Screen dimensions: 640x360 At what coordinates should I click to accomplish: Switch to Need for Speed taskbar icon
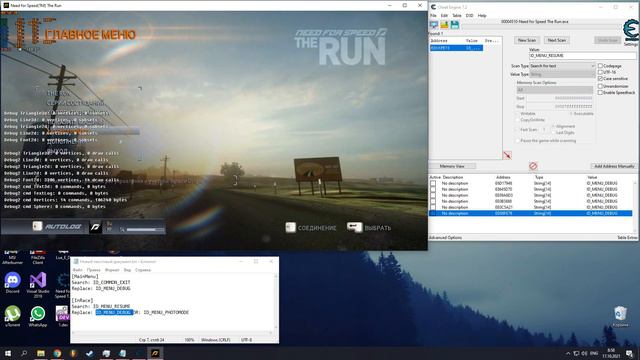tap(155, 353)
